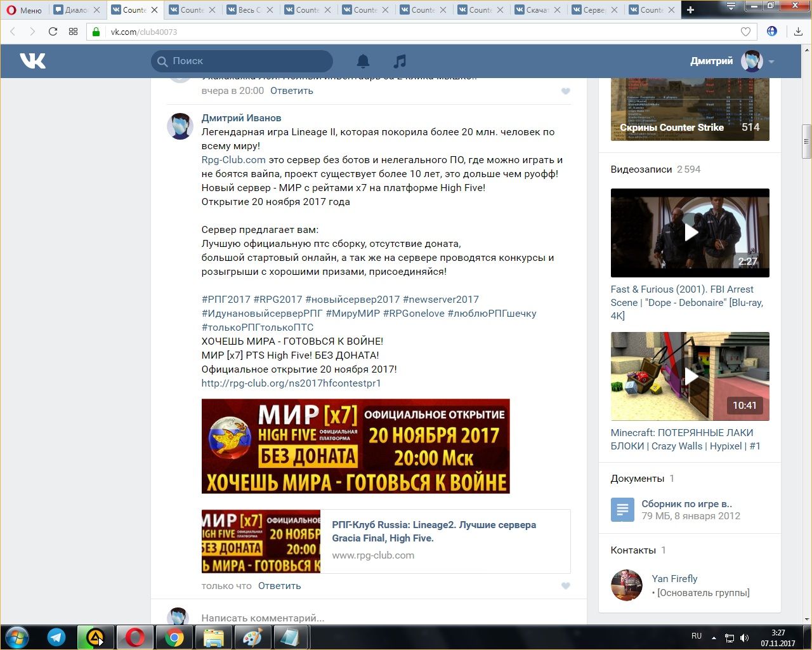This screenshot has height=650, width=812.
Task: Open the #толькоРПГтолькоПТС hashtag
Action: 258,328
